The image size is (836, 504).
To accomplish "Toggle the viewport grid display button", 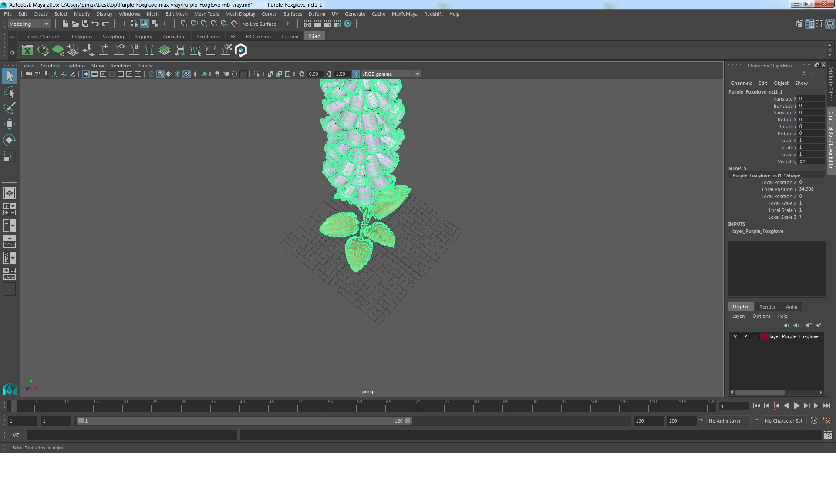I will pos(86,74).
